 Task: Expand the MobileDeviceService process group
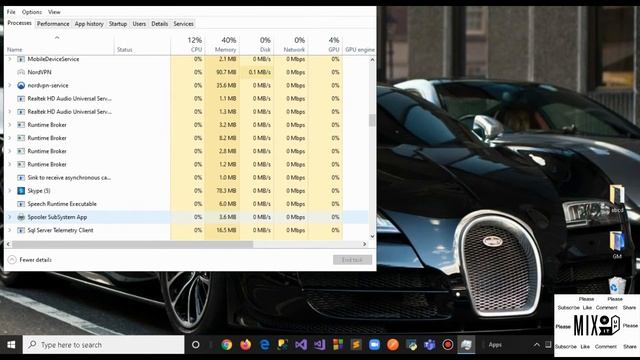click(10, 59)
